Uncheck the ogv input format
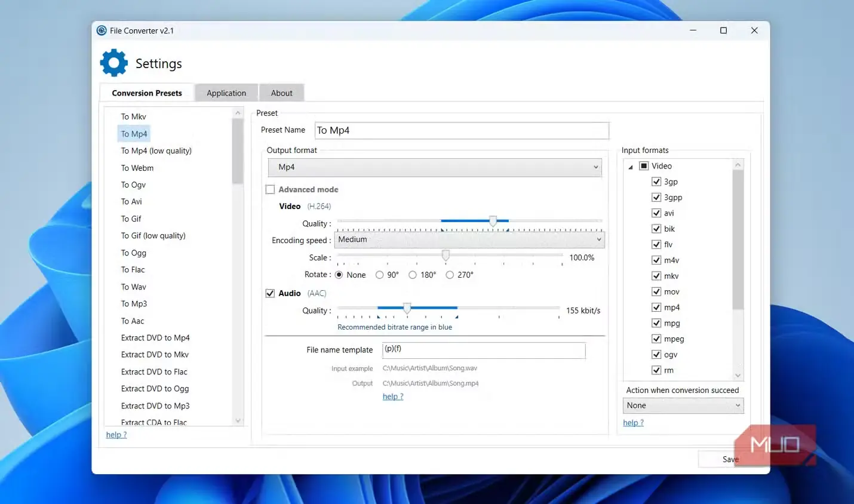Image resolution: width=854 pixels, height=504 pixels. click(656, 355)
